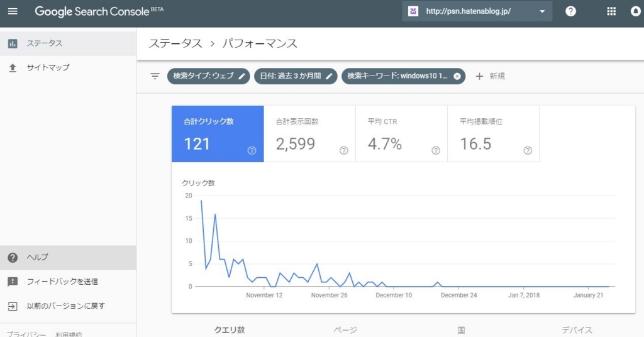
Task: Select ステータス in the sidebar
Action: pyautogui.click(x=68, y=43)
